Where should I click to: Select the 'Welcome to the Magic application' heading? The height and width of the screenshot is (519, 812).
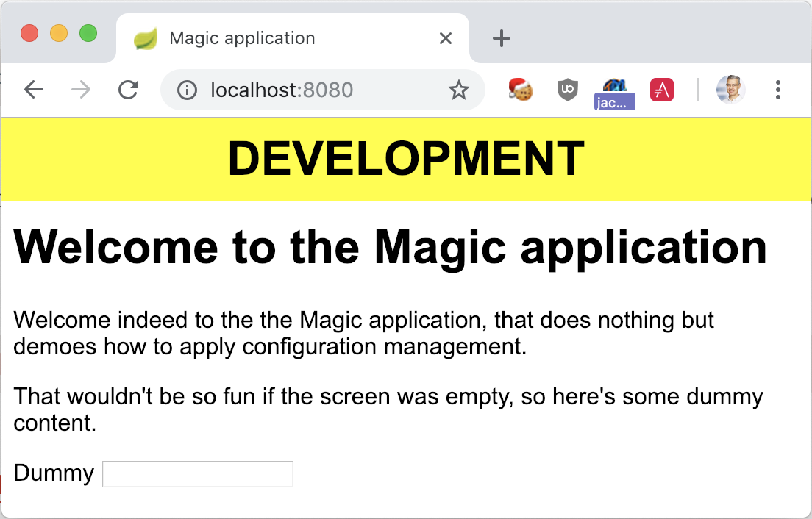390,247
